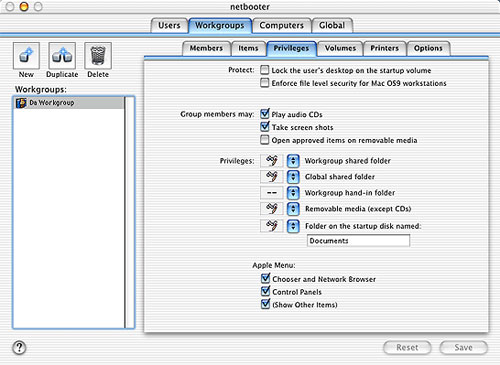Click the minimize window button
Screen dimensions: 500x365
tap(24, 6)
